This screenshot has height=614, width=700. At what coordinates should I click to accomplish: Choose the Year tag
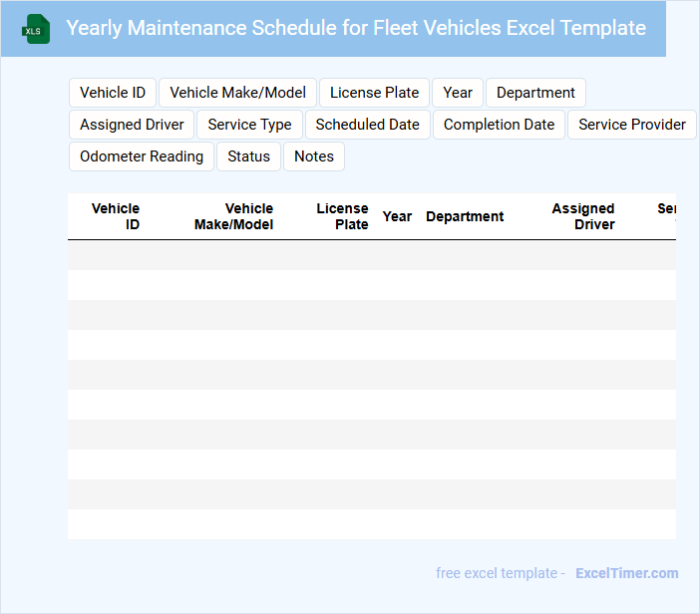point(458,93)
